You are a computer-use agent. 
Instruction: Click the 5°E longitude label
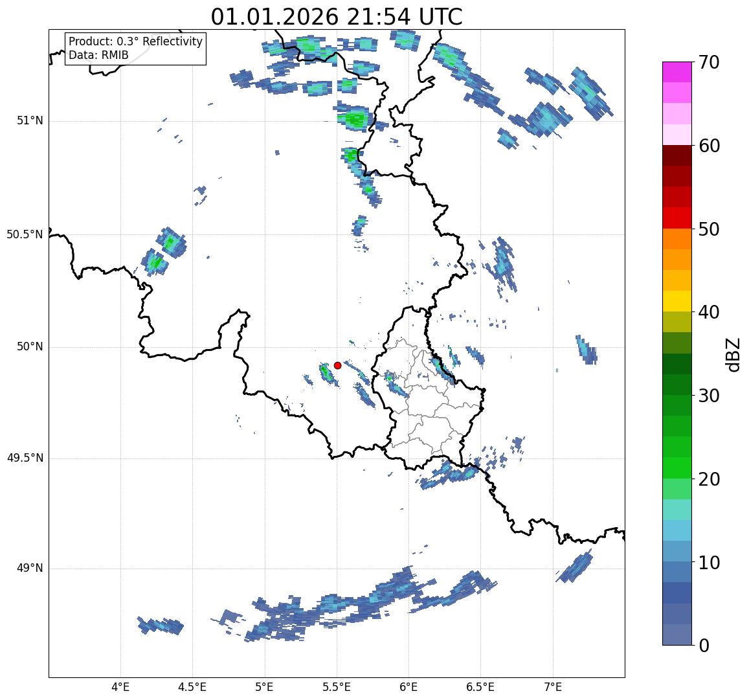tap(264, 687)
